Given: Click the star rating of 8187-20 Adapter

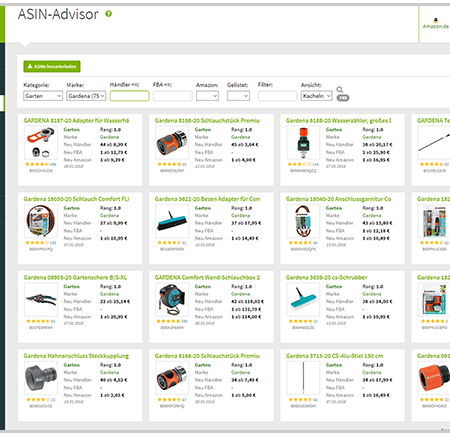Looking at the screenshot, I should [x=37, y=164].
